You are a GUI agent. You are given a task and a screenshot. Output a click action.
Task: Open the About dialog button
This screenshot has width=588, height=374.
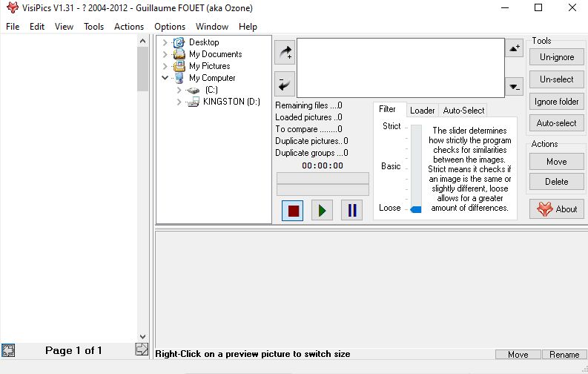pos(557,209)
